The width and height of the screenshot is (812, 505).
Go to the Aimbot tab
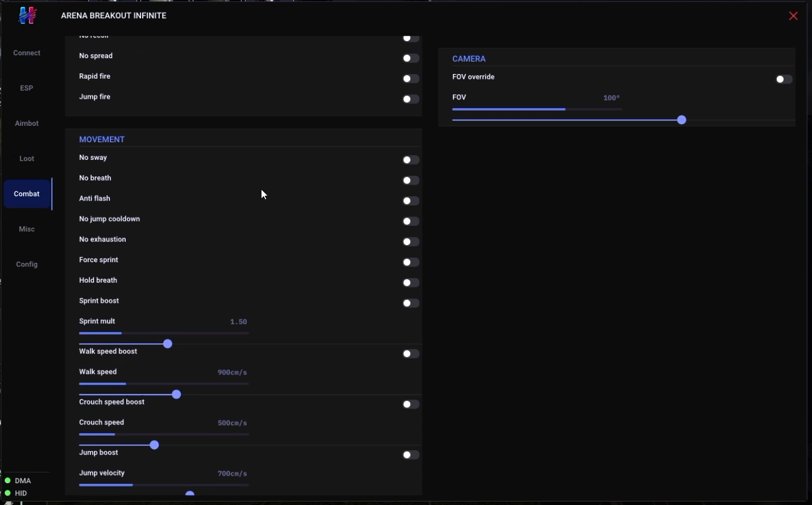pos(27,123)
